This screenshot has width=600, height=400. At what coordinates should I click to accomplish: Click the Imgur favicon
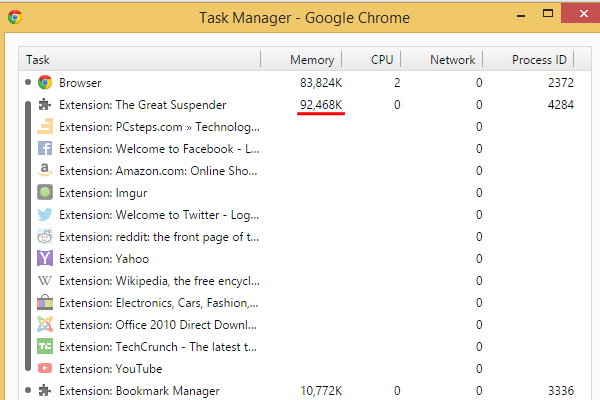coord(45,192)
